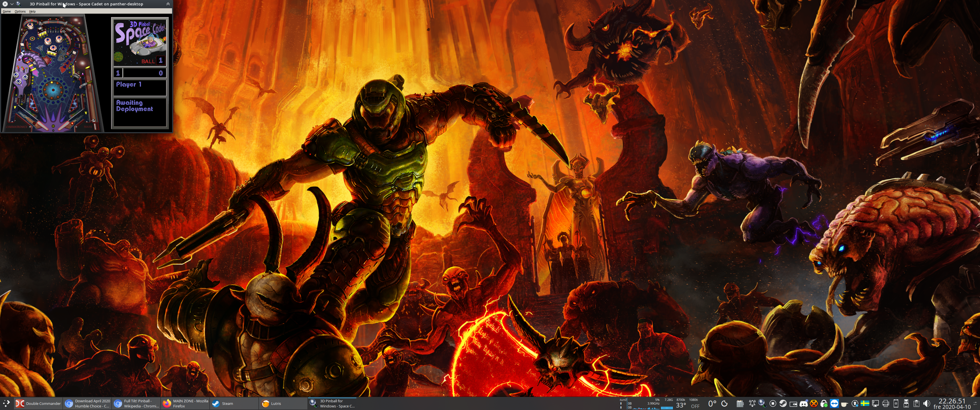Image resolution: width=980 pixels, height=410 pixels.
Task: Open the printer tray icon
Action: [x=885, y=403]
